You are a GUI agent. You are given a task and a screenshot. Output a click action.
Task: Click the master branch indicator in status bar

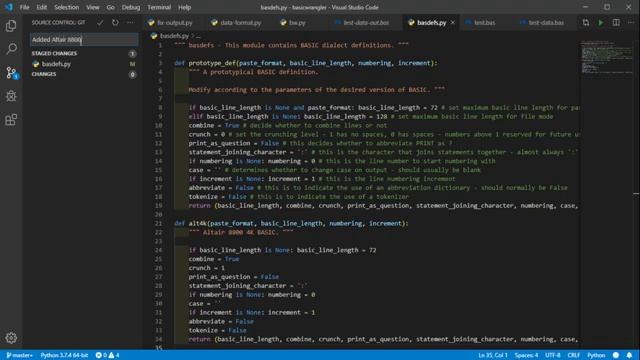pos(19,355)
